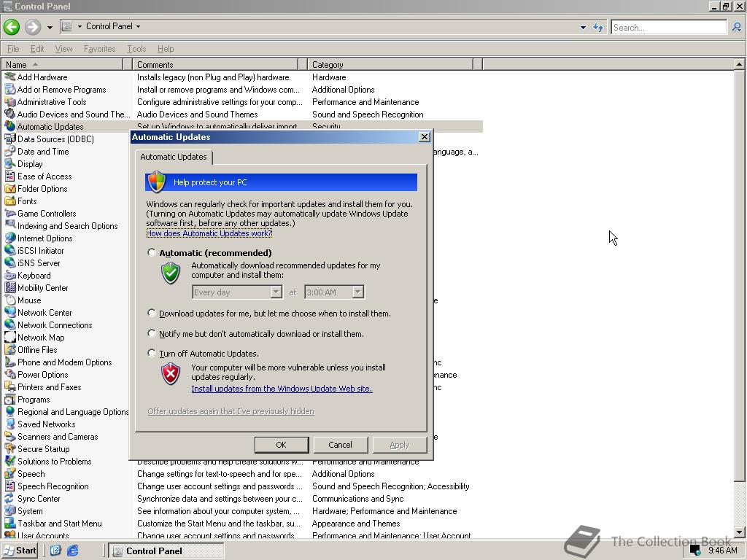Screen dimensions: 747x560
Task: Open the Folder Options icon
Action: point(10,189)
